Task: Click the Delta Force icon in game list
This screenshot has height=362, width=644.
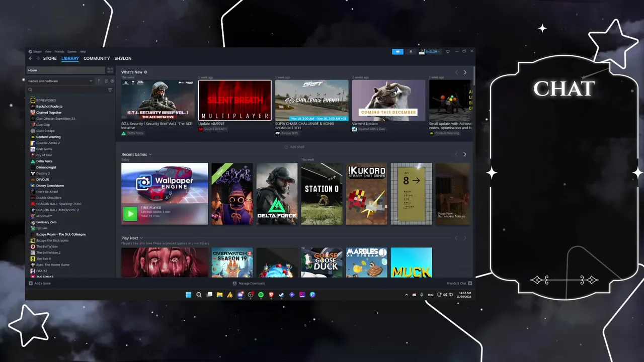Action: pyautogui.click(x=33, y=161)
